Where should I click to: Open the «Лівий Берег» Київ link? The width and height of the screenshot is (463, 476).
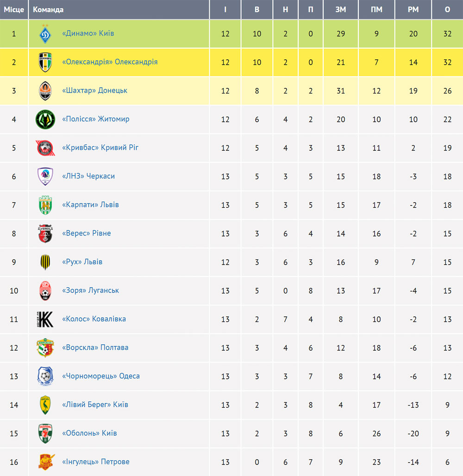click(x=95, y=404)
